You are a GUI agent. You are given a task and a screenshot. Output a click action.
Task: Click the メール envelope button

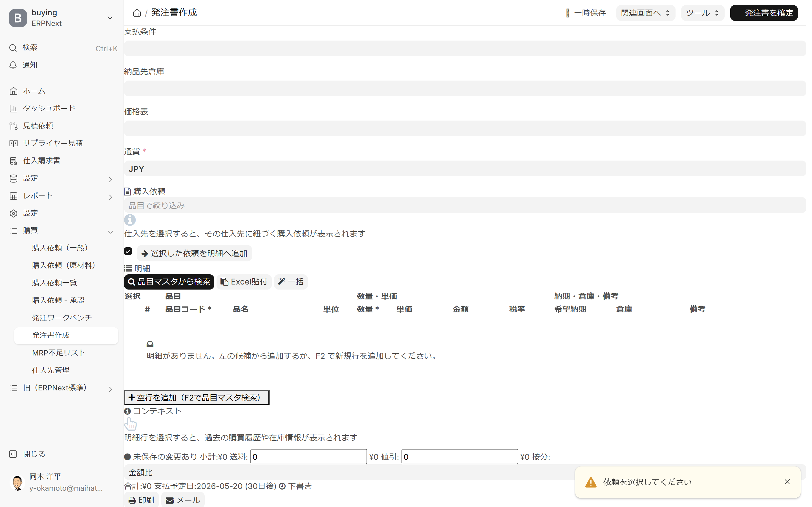pyautogui.click(x=183, y=500)
